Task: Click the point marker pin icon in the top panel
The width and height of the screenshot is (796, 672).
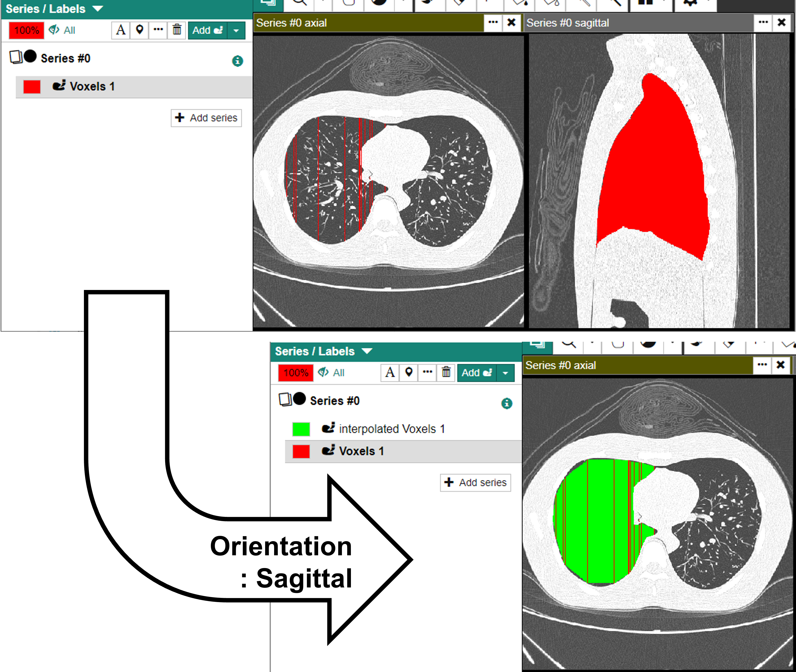Action: click(139, 30)
